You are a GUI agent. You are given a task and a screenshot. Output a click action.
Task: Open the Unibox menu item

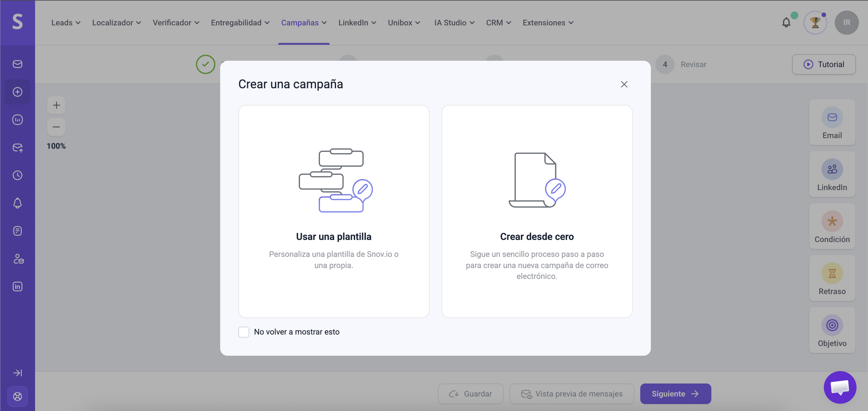pos(404,23)
